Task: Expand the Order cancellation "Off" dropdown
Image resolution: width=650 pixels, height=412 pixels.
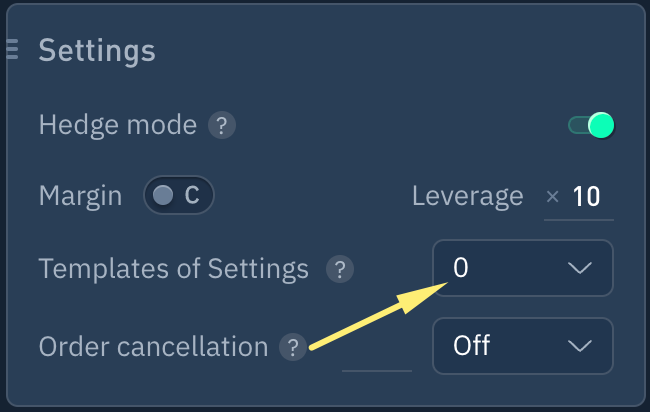Action: (x=522, y=346)
